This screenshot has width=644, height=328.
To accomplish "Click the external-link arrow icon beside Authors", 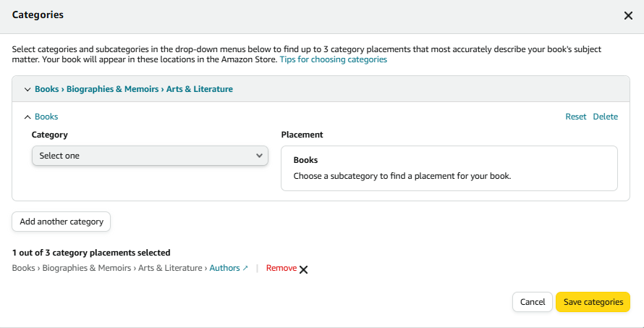I will click(x=245, y=268).
